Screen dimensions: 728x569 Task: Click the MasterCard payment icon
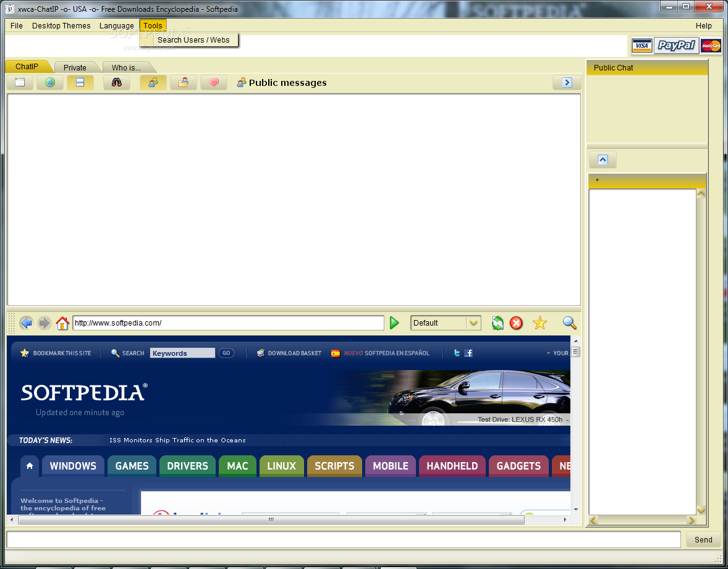tap(711, 46)
